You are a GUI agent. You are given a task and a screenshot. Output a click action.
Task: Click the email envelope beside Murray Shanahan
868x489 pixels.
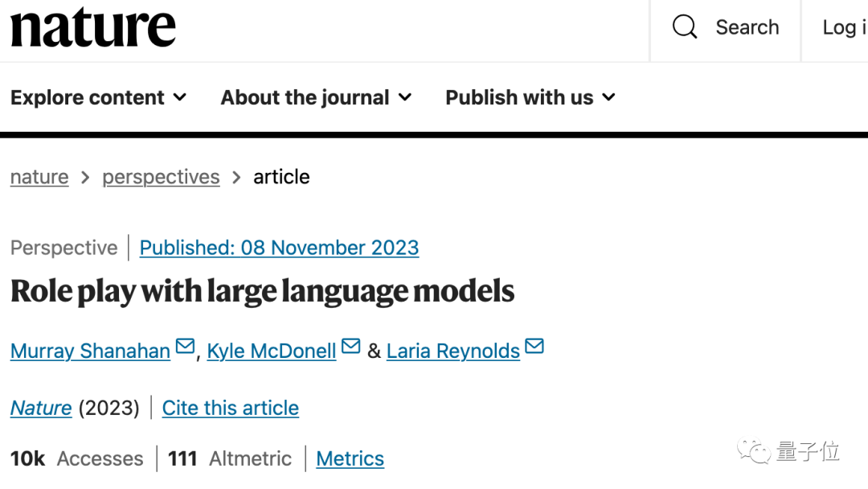click(x=185, y=347)
